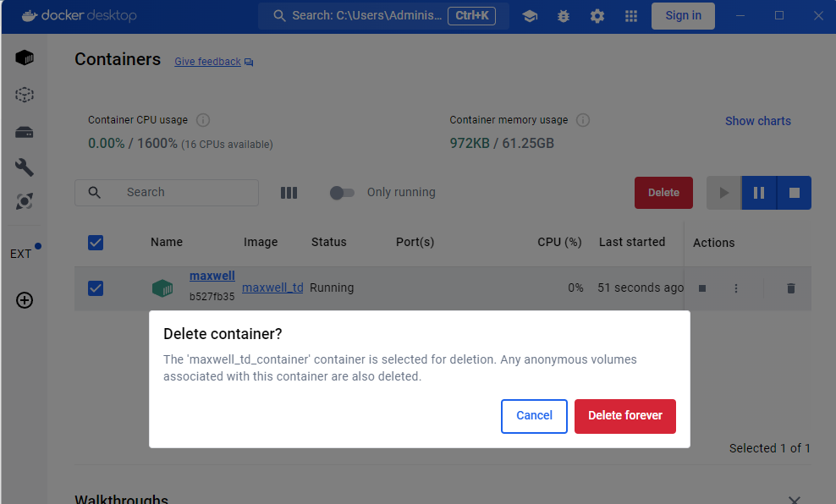Click the red Delete button in toolbar
The height and width of the screenshot is (504, 836).
pyautogui.click(x=663, y=192)
